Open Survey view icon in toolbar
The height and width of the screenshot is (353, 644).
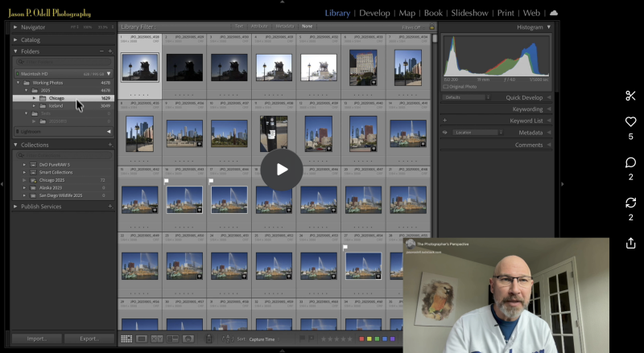click(x=172, y=339)
